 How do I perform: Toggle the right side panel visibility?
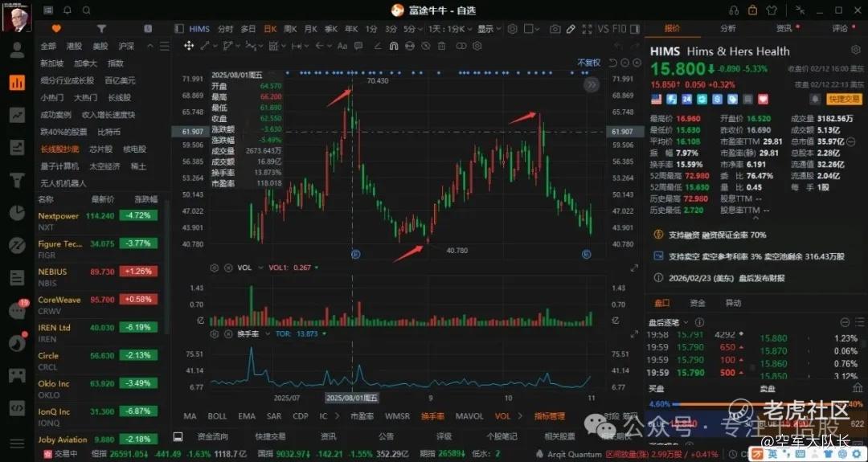point(636,29)
